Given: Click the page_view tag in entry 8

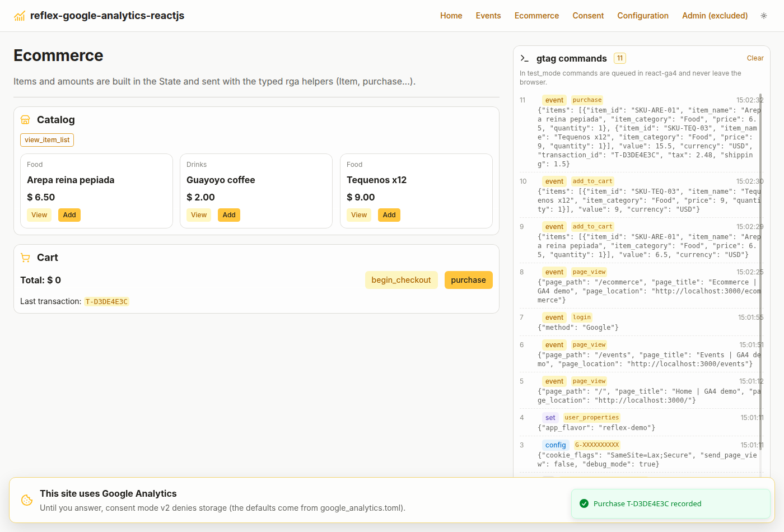Looking at the screenshot, I should click(x=589, y=272).
